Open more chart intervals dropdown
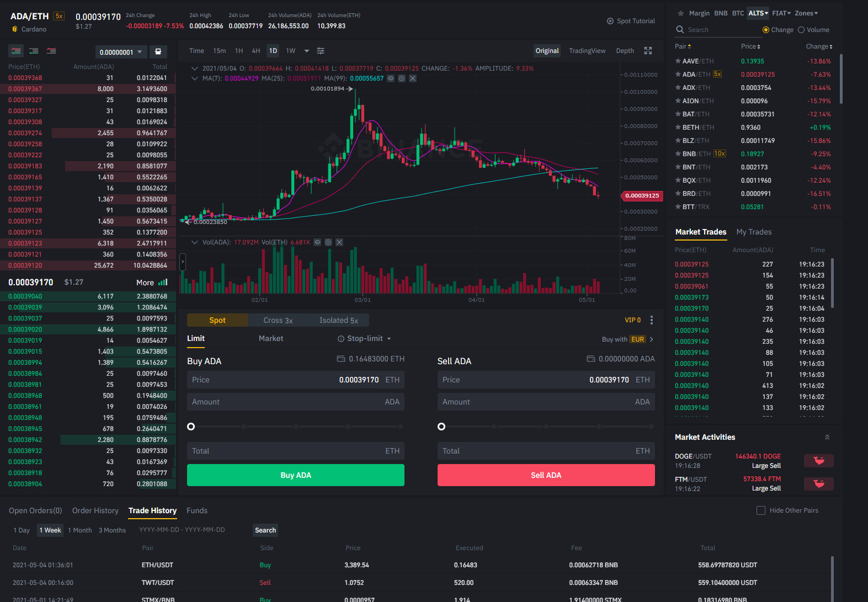Viewport: 868px width, 602px height. point(307,51)
